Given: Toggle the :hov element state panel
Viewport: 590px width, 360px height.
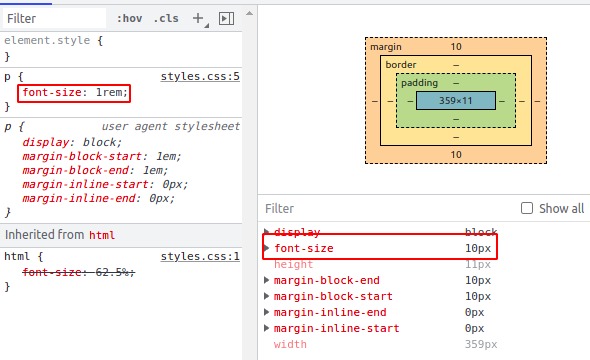Looking at the screenshot, I should point(129,18).
